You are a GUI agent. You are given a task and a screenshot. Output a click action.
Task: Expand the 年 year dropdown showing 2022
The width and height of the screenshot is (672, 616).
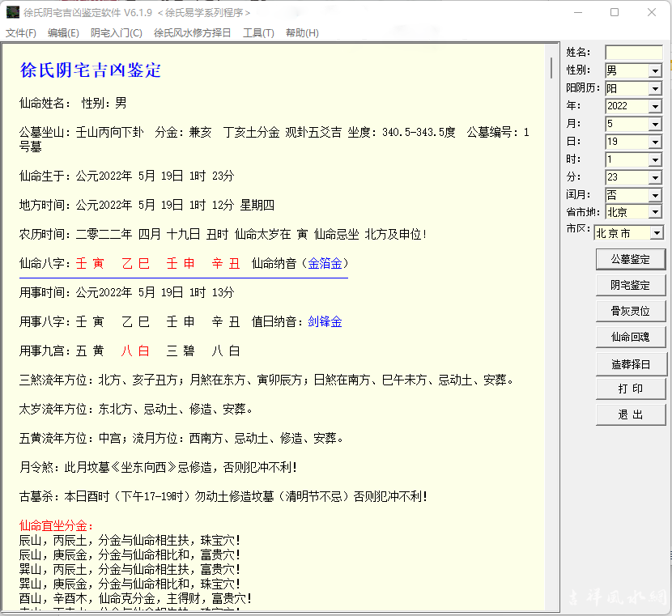(x=655, y=106)
